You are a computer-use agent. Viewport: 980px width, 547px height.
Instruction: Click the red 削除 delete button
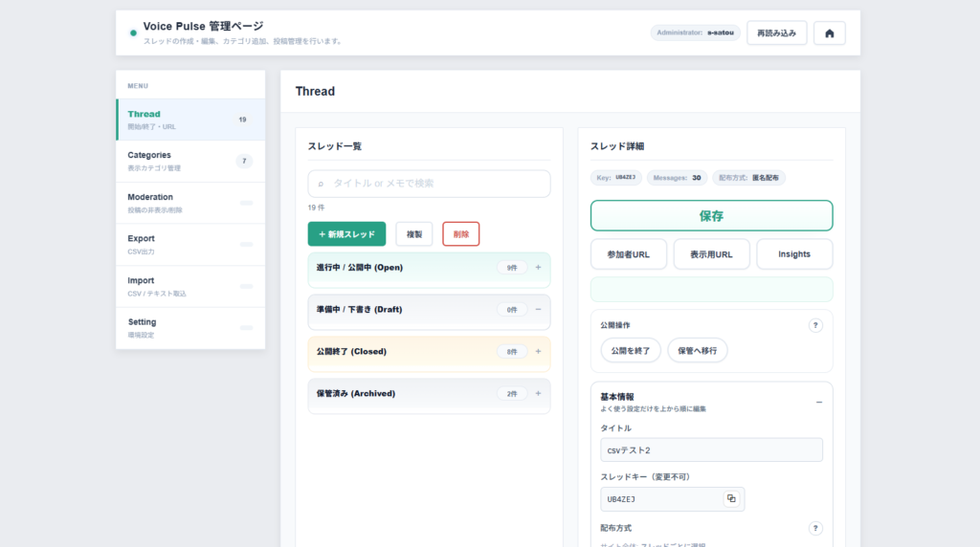click(460, 234)
